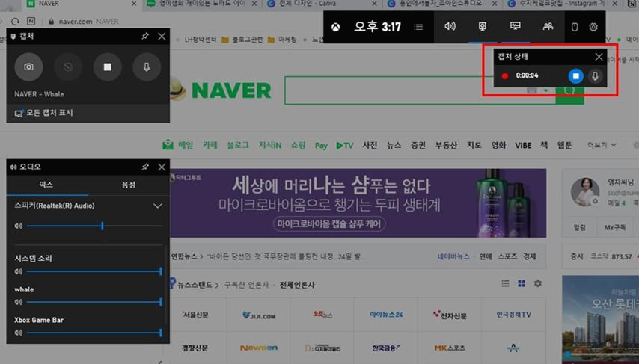The width and height of the screenshot is (639, 364).
Task: Mute the speaker master volume
Action: [19, 226]
